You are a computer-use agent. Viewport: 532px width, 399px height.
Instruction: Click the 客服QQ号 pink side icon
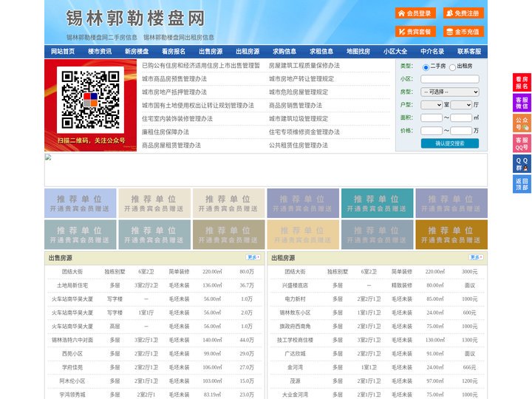click(x=522, y=143)
